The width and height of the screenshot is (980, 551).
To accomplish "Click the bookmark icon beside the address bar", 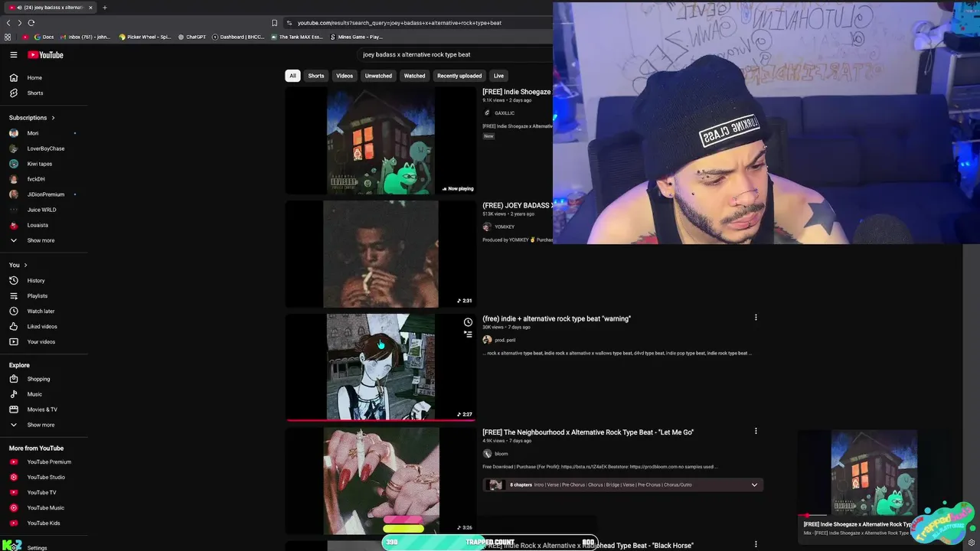I will pyautogui.click(x=274, y=23).
